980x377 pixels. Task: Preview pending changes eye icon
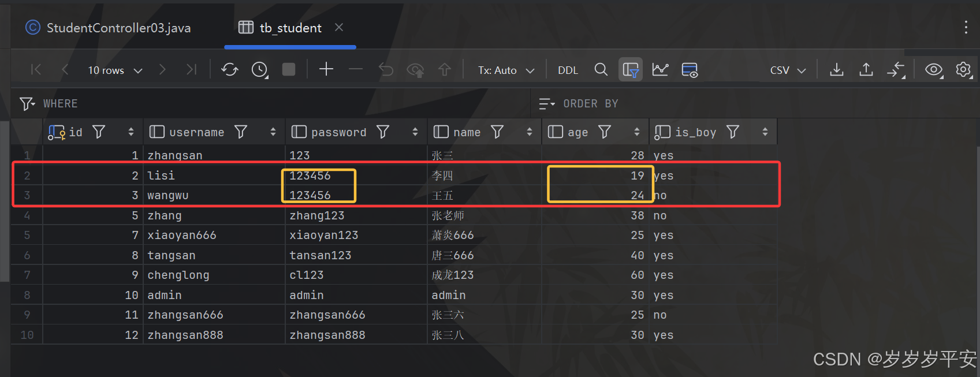coord(415,70)
